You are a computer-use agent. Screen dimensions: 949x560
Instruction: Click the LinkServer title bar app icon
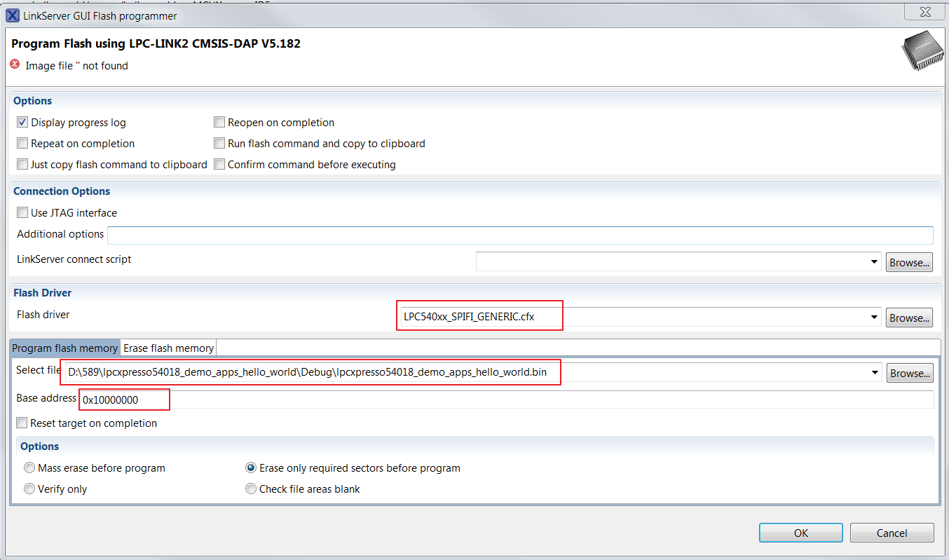[x=13, y=15]
